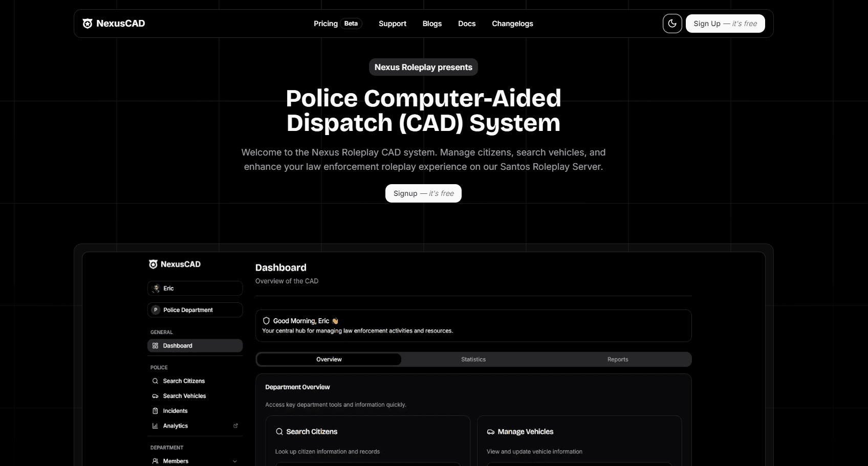Image resolution: width=868 pixels, height=466 pixels.
Task: Open Search Citizens in sidebar
Action: click(x=195, y=381)
